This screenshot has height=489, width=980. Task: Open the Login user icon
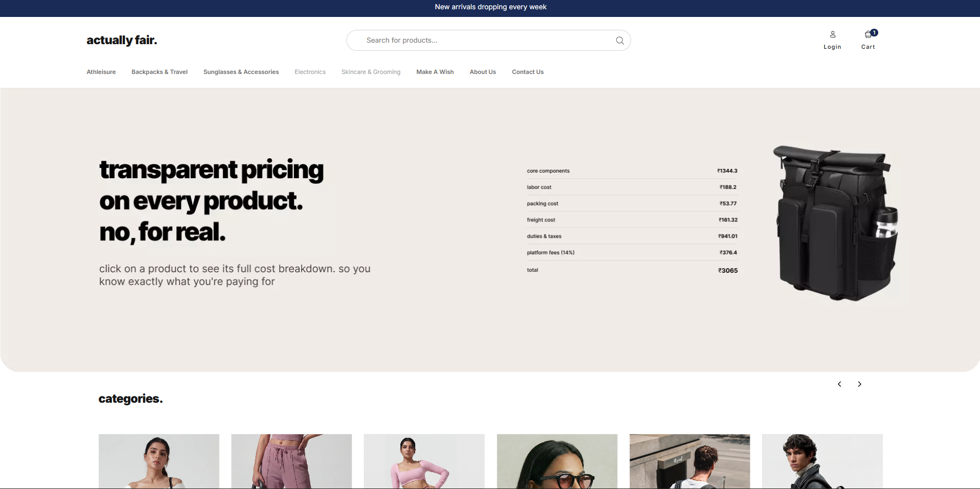coord(833,35)
